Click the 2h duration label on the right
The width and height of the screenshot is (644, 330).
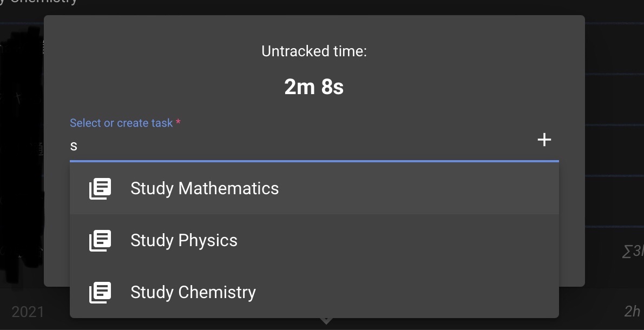point(632,312)
